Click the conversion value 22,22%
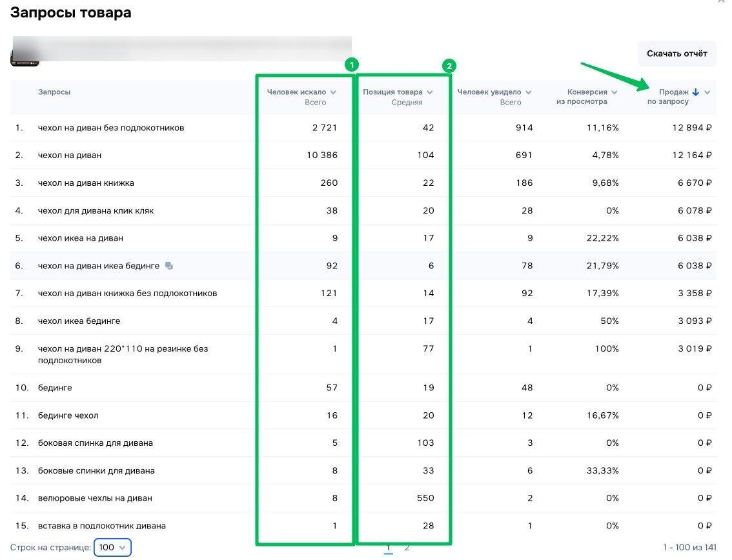 point(603,238)
